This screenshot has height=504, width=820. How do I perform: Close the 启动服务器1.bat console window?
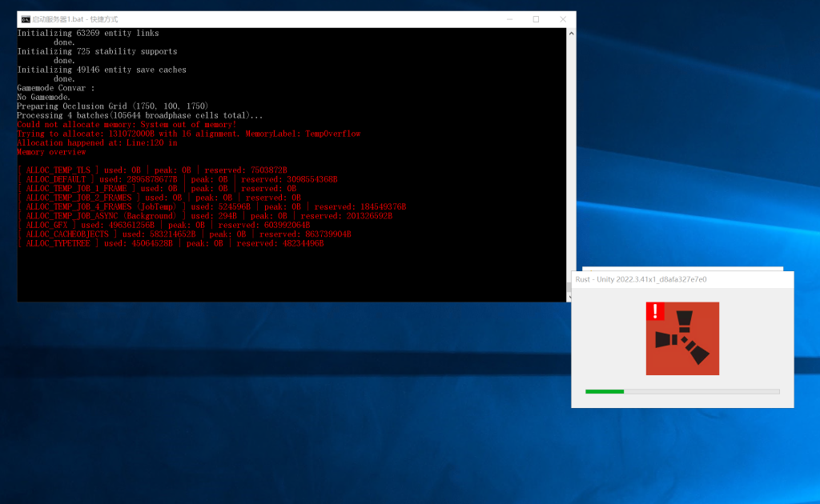(563, 19)
